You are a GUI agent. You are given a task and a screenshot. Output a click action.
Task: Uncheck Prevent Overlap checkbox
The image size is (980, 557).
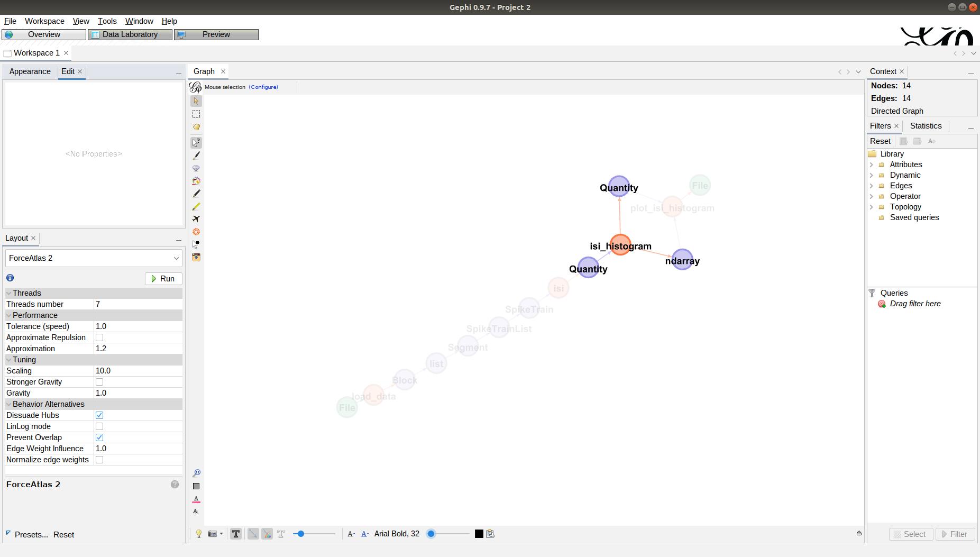pyautogui.click(x=99, y=437)
